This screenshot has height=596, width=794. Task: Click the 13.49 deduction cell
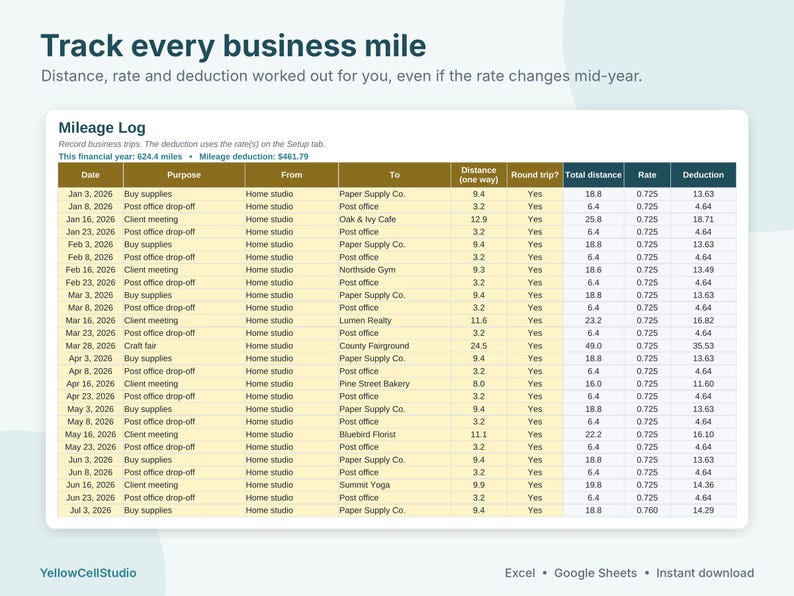pos(703,270)
